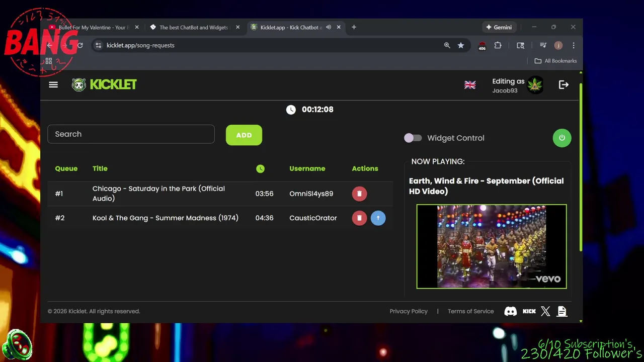This screenshot has height=362, width=644.
Task: Close the Bullet For My Valentine tab
Action: [x=137, y=27]
